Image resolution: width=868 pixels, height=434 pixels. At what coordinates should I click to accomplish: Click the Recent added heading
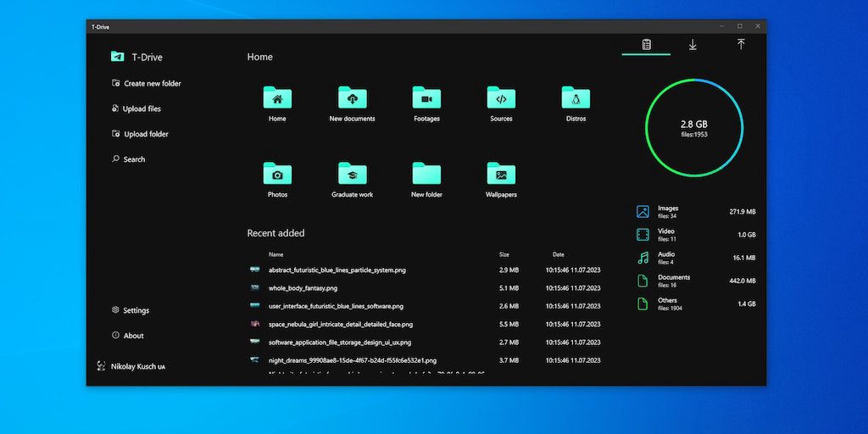[x=275, y=233]
